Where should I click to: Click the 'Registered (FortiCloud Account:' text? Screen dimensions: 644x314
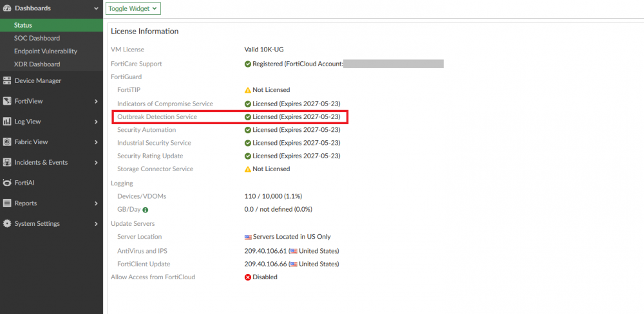point(298,64)
